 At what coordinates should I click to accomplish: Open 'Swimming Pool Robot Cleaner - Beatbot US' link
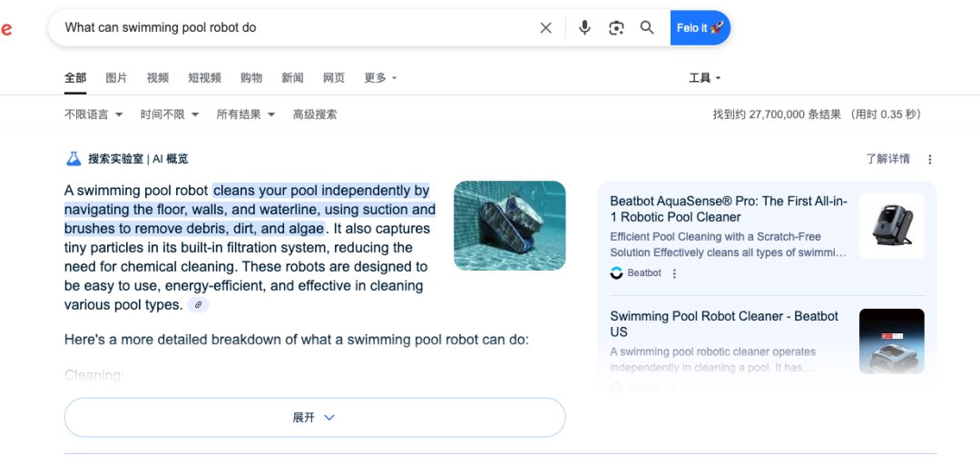click(x=724, y=323)
